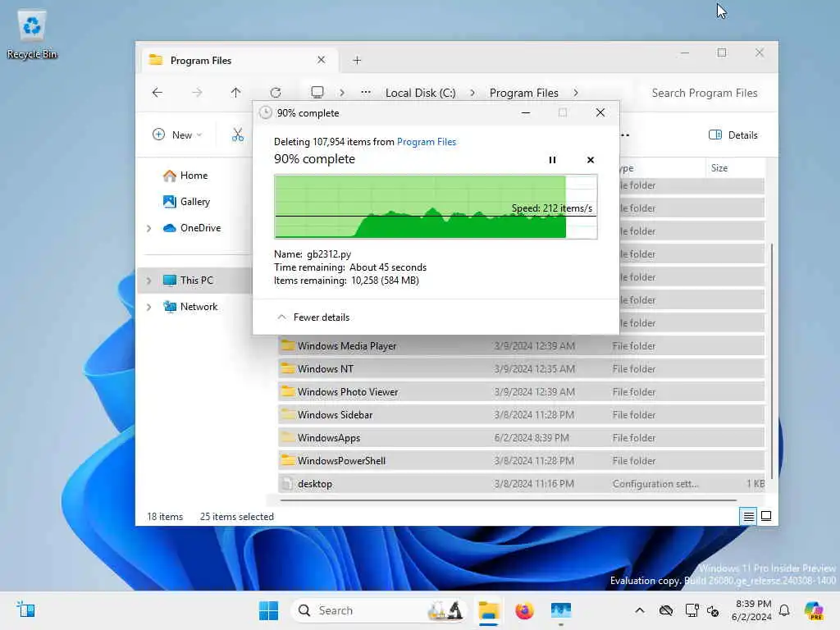Screen dimensions: 840x630
Task: Add a new Explorer tab
Action: (358, 61)
